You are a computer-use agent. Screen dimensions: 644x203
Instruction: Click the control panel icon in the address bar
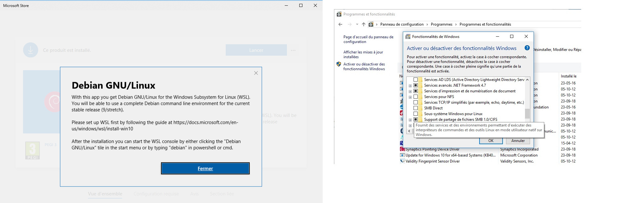pos(371,24)
